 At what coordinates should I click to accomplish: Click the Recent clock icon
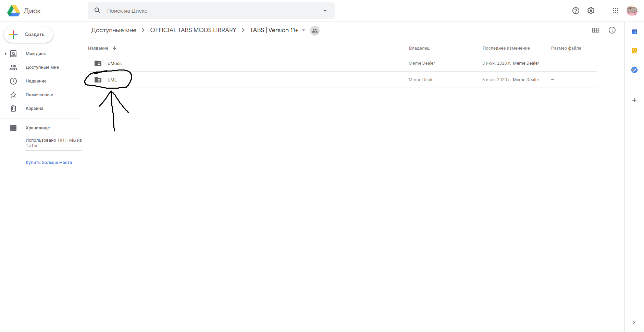pyautogui.click(x=13, y=81)
